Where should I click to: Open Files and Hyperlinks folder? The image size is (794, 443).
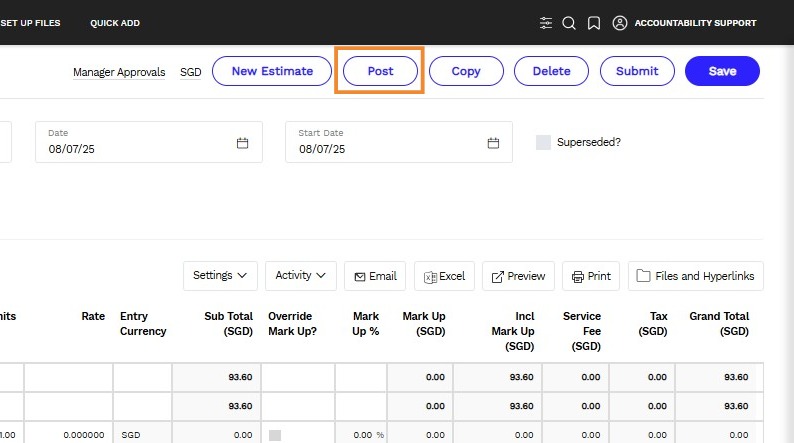coord(695,276)
